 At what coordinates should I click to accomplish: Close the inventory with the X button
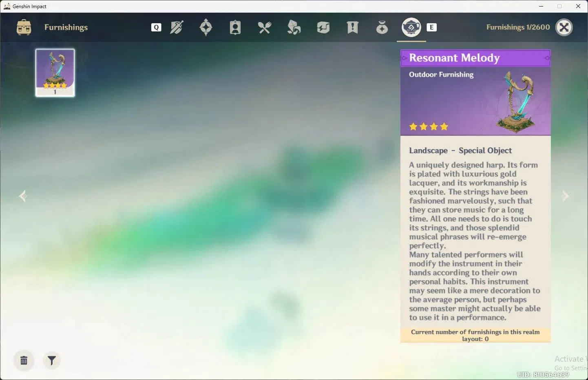564,27
